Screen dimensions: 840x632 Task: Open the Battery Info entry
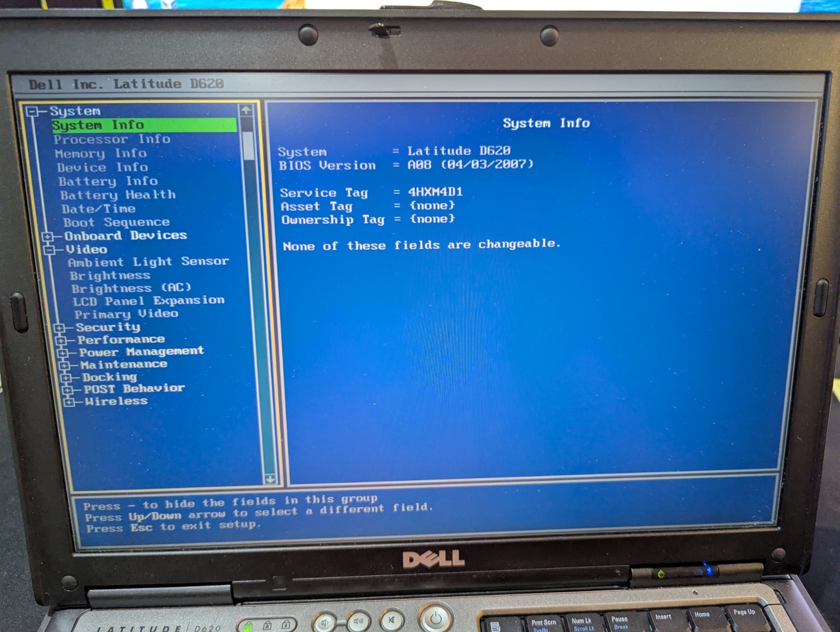108,182
